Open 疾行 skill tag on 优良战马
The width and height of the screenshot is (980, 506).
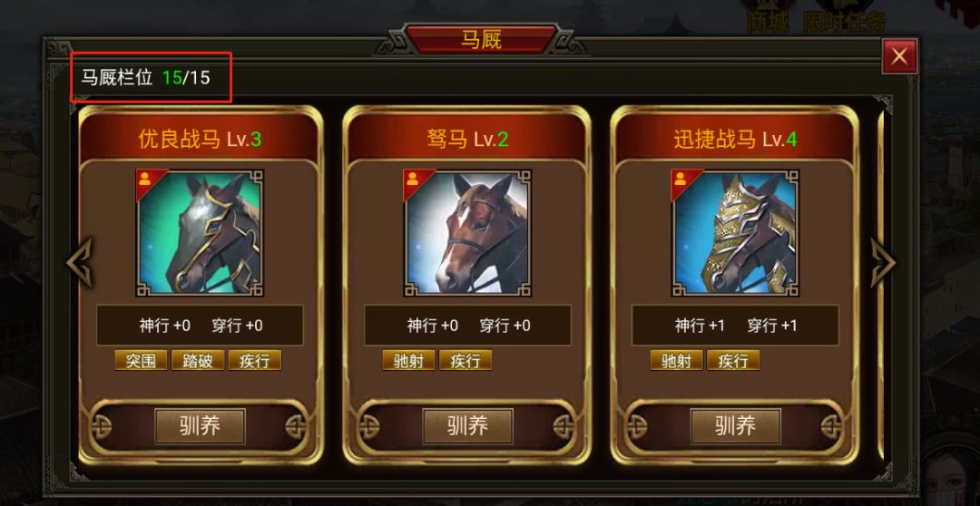pyautogui.click(x=254, y=360)
